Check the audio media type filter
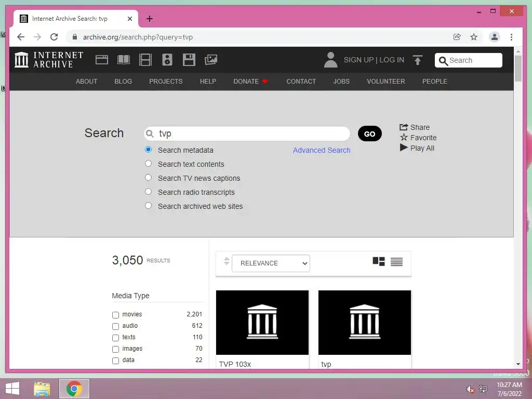The width and height of the screenshot is (532, 399). (x=115, y=326)
